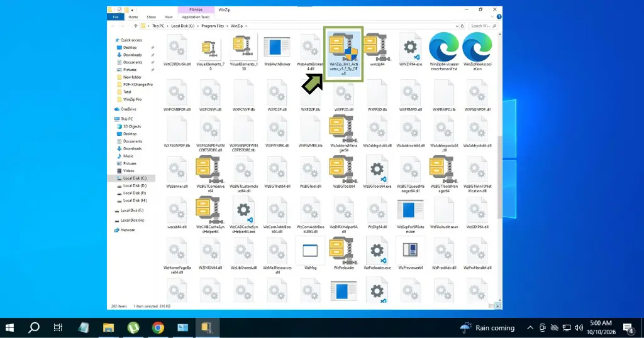Click the Up directory arrow button
Viewport: 644px width, 338px height.
click(135, 26)
